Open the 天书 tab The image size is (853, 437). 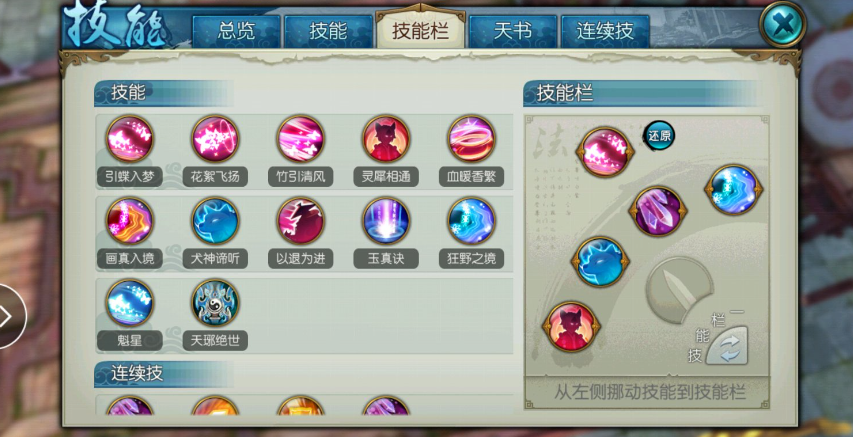coord(512,31)
